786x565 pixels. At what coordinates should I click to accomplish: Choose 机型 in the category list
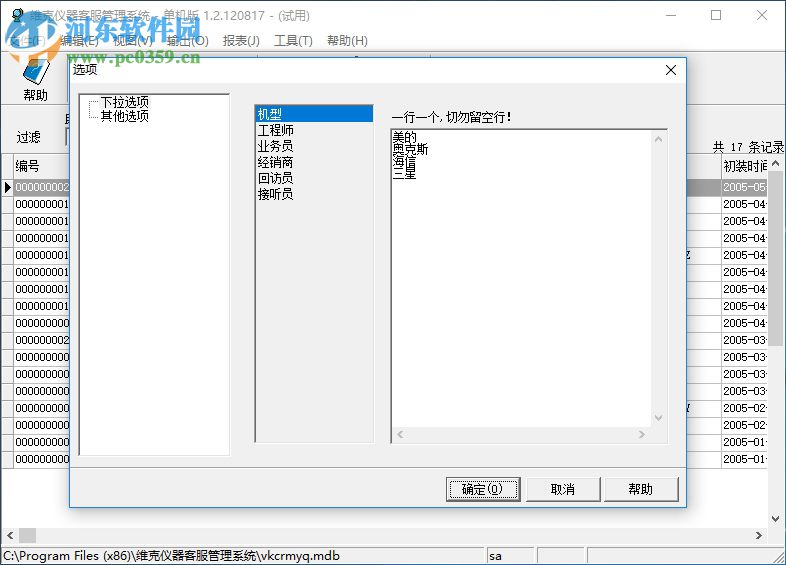pos(314,114)
